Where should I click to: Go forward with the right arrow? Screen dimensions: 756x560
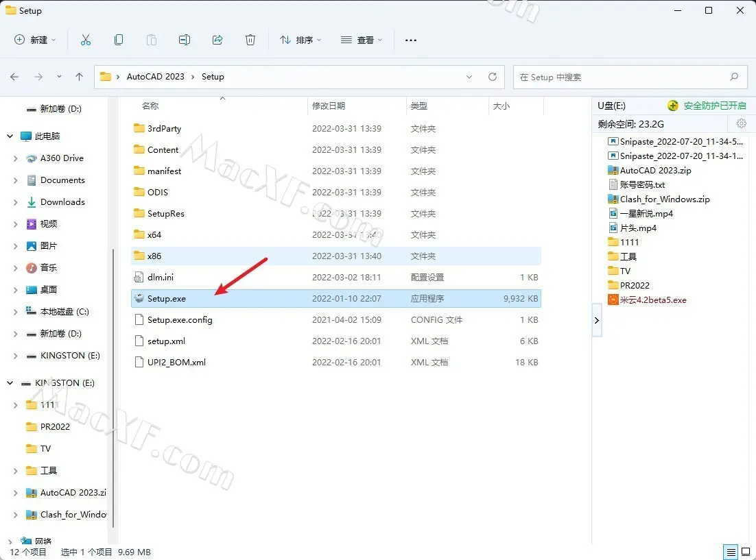click(x=38, y=77)
